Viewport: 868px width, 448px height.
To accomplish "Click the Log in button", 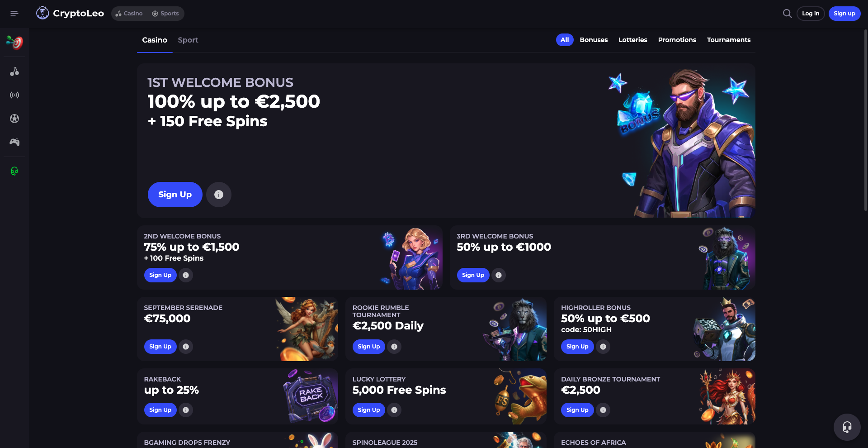I will 811,14.
